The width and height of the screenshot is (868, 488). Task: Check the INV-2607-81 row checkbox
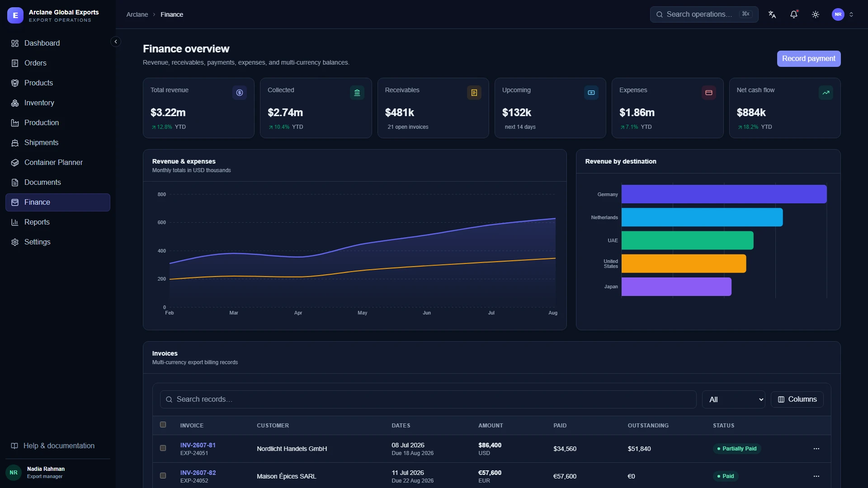click(x=163, y=448)
